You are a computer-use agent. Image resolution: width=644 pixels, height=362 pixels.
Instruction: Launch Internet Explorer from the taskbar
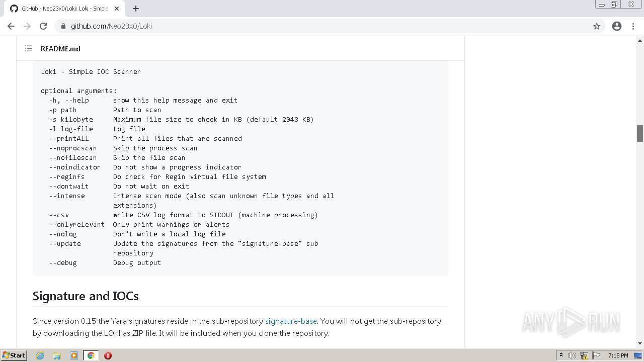[40, 355]
